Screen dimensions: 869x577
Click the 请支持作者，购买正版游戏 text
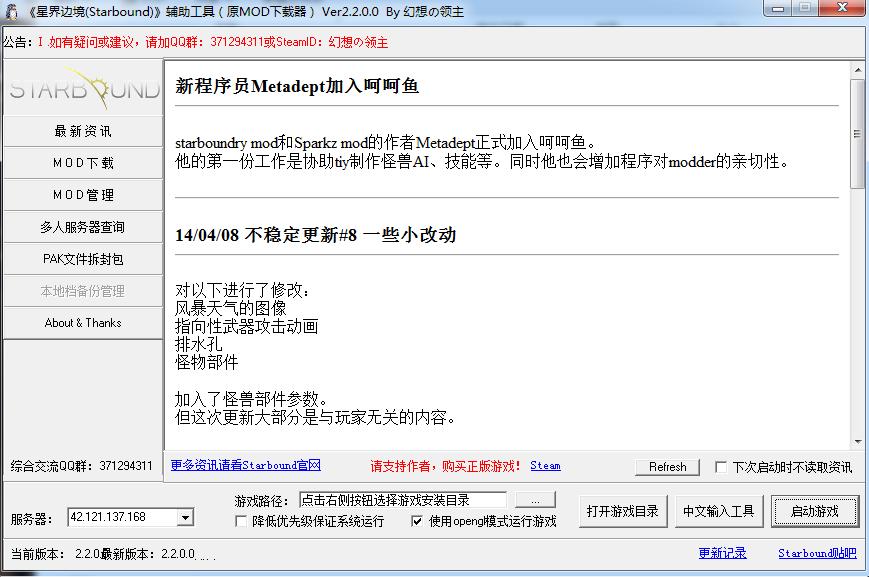point(445,466)
